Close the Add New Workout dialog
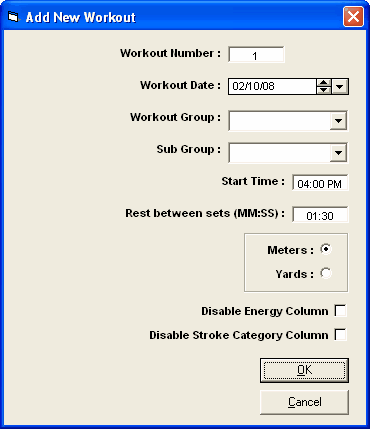This screenshot has width=370, height=429. point(353,16)
